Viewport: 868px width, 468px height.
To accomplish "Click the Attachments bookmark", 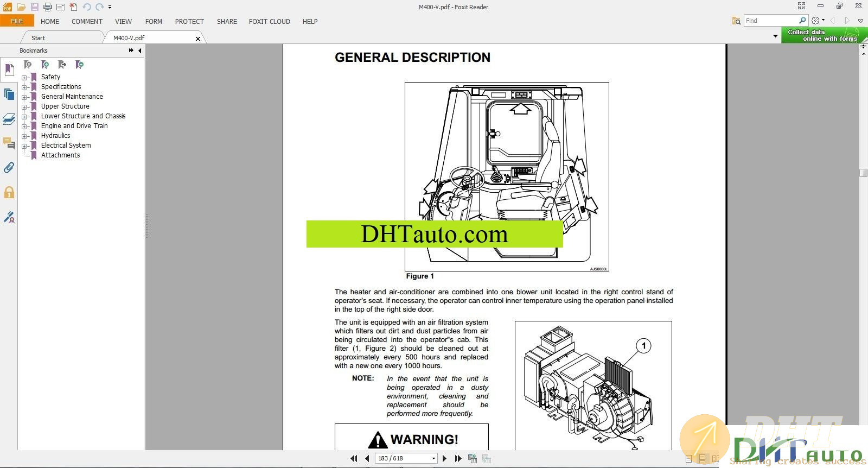I will pos(60,155).
